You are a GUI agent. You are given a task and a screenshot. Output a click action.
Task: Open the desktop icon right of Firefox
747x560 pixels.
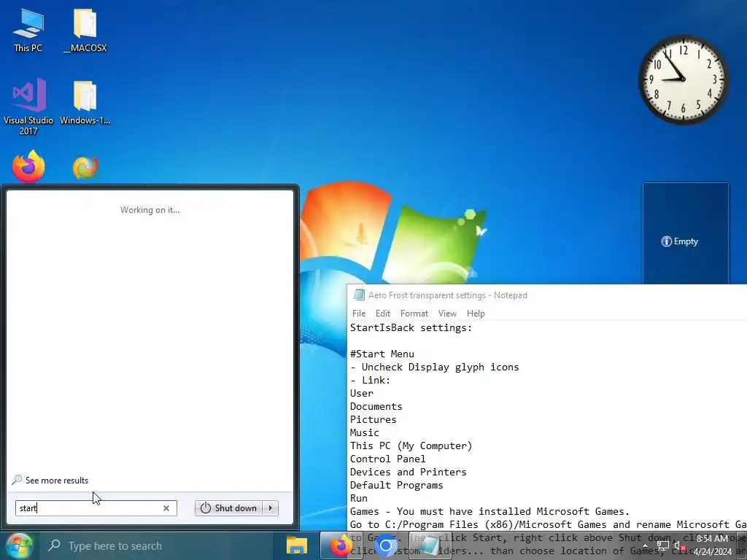(85, 167)
